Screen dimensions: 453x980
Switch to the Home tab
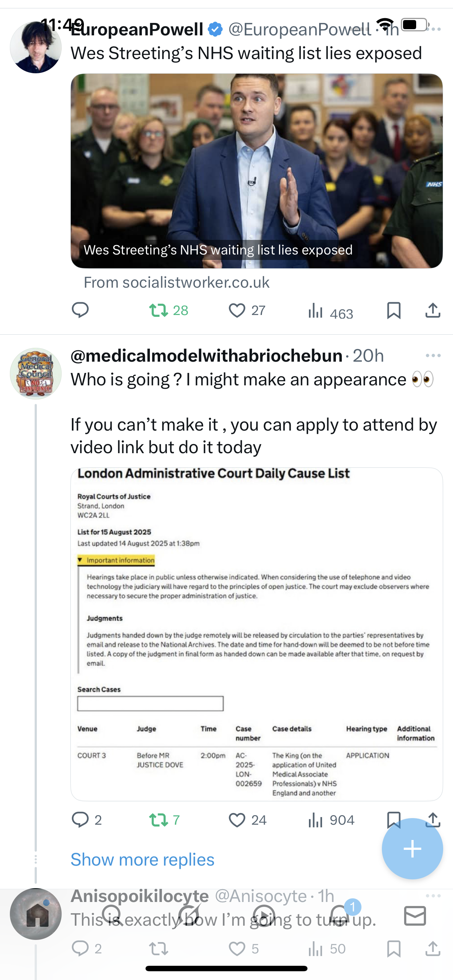point(37,915)
